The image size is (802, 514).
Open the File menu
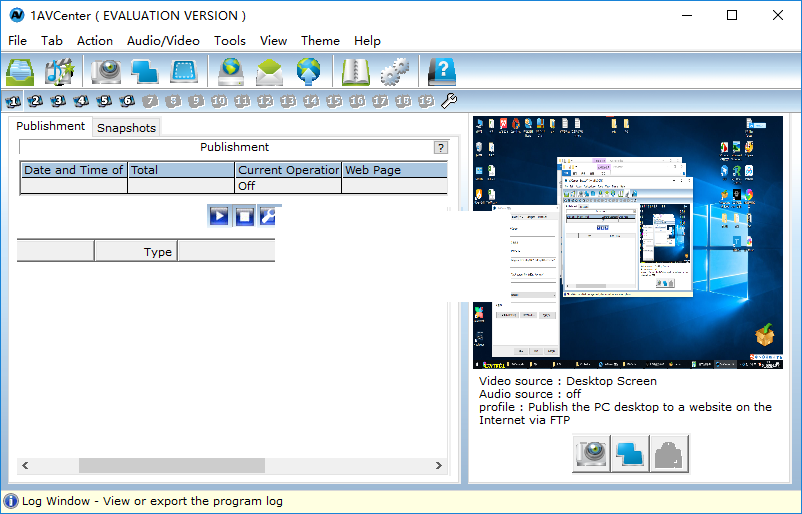coord(17,40)
